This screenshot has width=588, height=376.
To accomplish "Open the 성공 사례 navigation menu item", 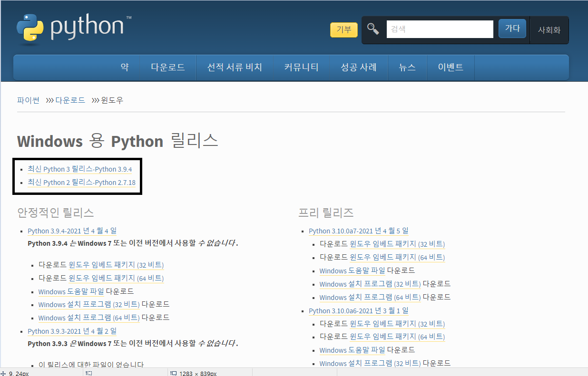I will pyautogui.click(x=359, y=67).
